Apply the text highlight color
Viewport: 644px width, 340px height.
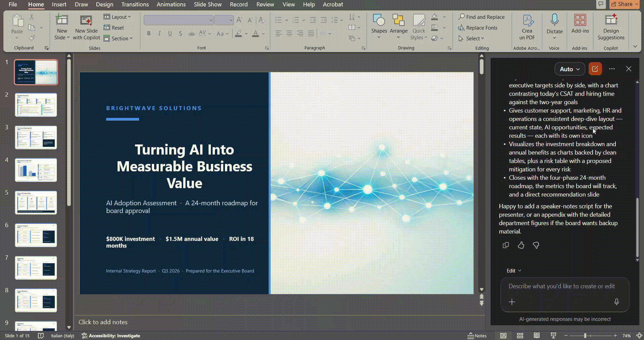pyautogui.click(x=238, y=33)
